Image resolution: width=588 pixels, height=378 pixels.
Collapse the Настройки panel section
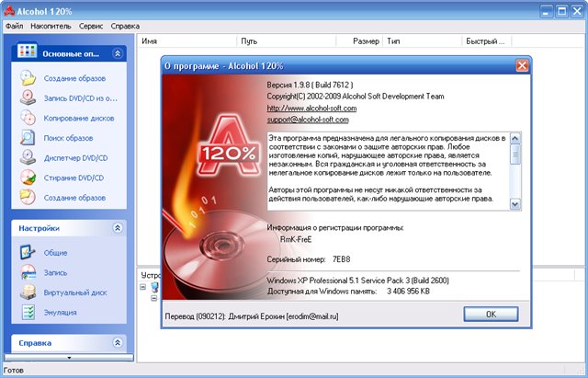point(117,227)
